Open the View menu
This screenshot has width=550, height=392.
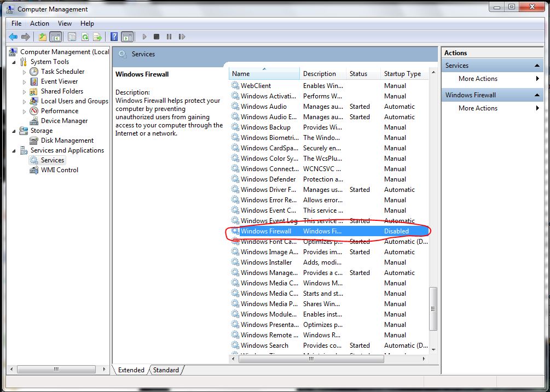coord(65,24)
